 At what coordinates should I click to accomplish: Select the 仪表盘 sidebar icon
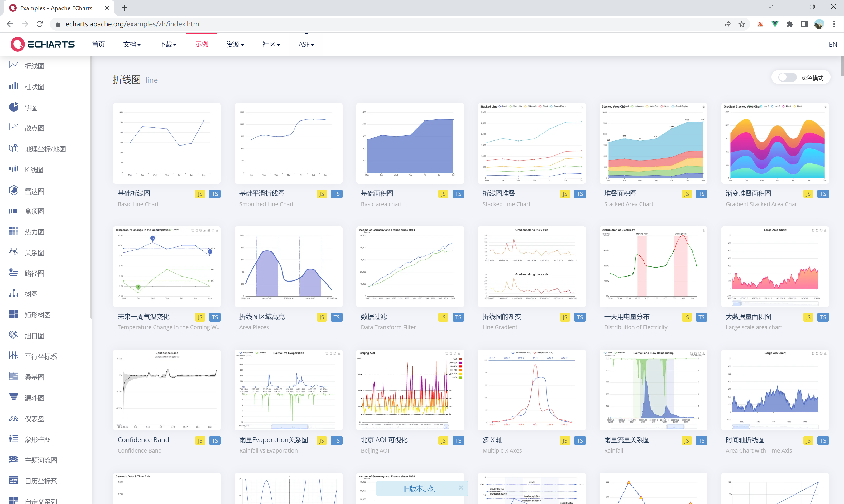tap(14, 418)
